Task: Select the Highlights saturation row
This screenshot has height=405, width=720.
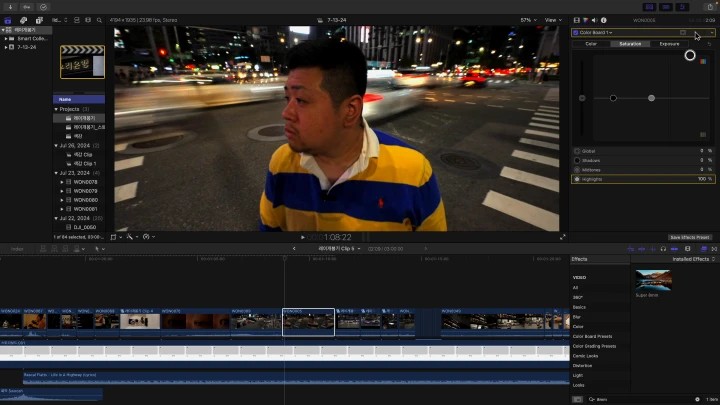Action: point(643,179)
